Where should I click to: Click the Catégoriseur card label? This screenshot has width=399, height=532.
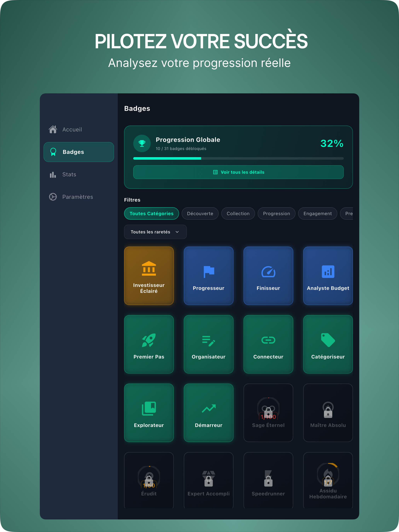pyautogui.click(x=328, y=357)
